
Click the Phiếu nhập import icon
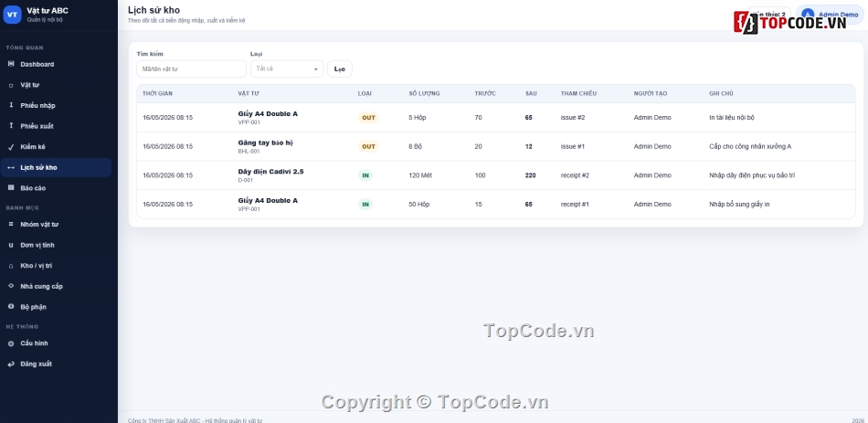(11, 105)
